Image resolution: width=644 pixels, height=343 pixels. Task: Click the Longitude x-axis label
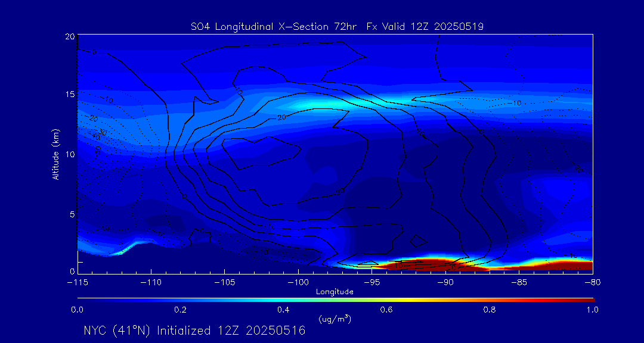coord(335,292)
